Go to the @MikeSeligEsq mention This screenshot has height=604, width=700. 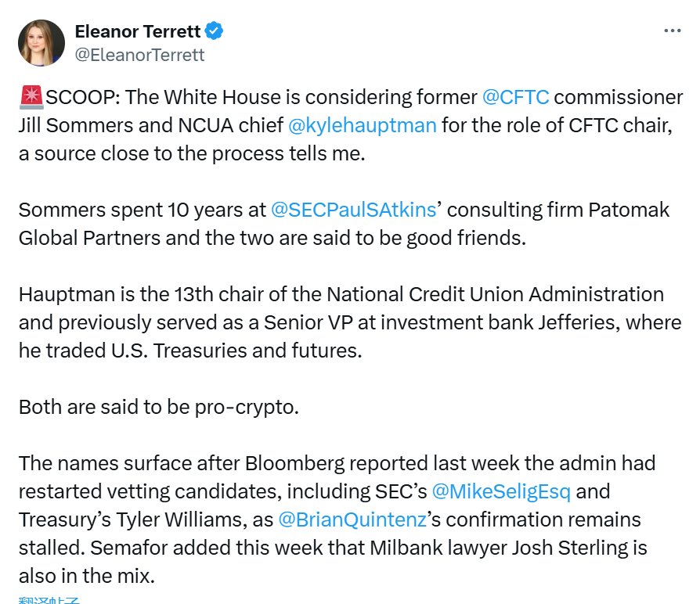click(501, 491)
